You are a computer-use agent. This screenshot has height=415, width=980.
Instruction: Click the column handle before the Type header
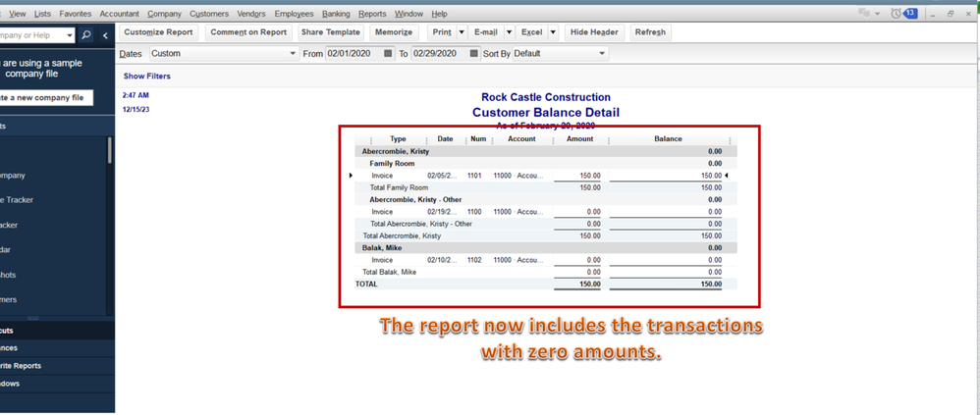[371, 139]
